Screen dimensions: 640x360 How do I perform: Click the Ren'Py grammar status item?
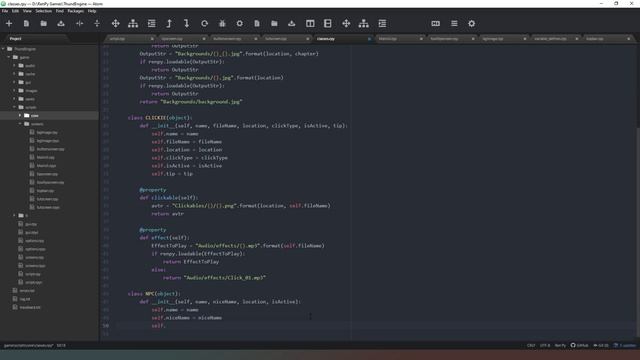560,345
